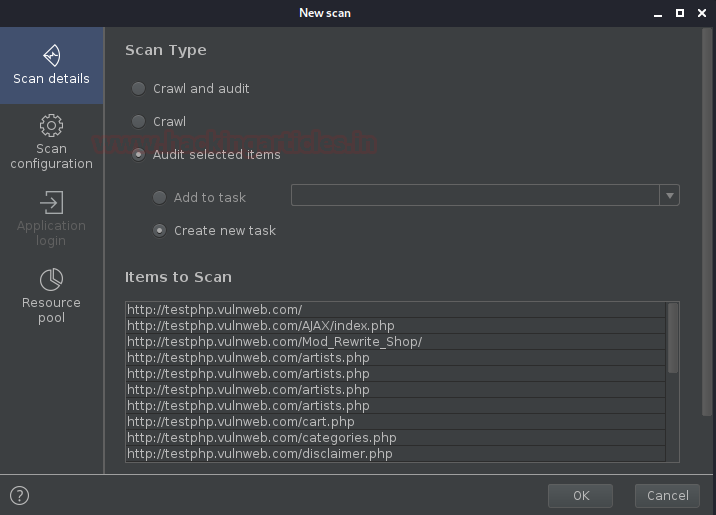The height and width of the screenshot is (515, 716).
Task: Switch to Resource pool label tab
Action: [x=51, y=310]
